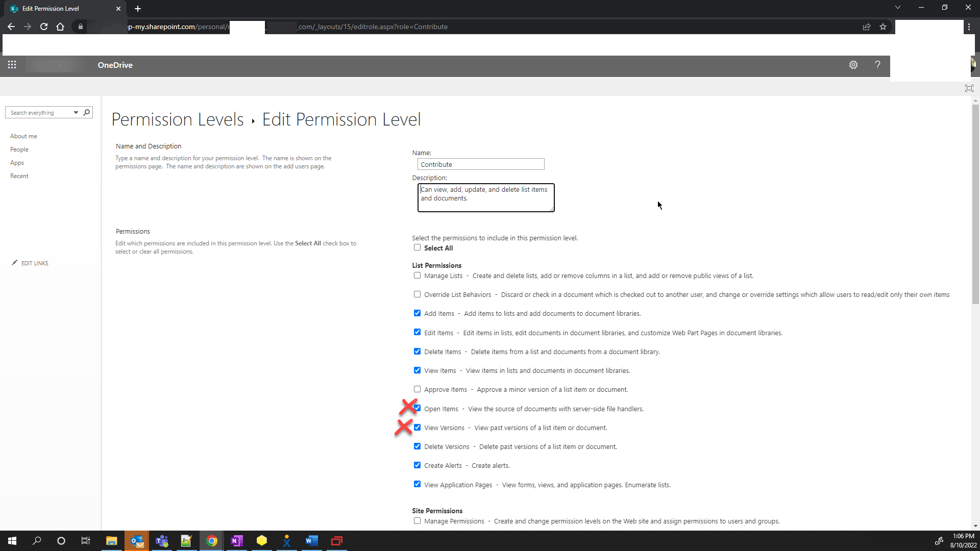The width and height of the screenshot is (980, 551).
Task: Open the Windows Start menu
Action: point(12,541)
